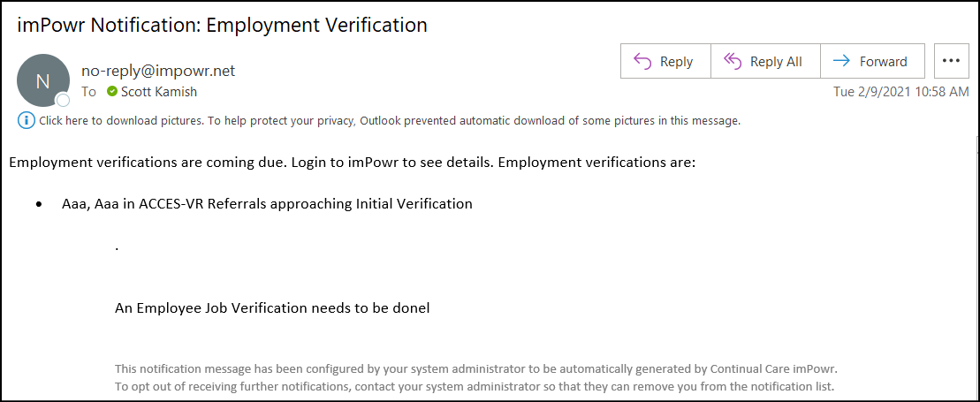The width and height of the screenshot is (980, 402).
Task: Click the green status icon beside Scott Kamish
Action: coord(112,92)
